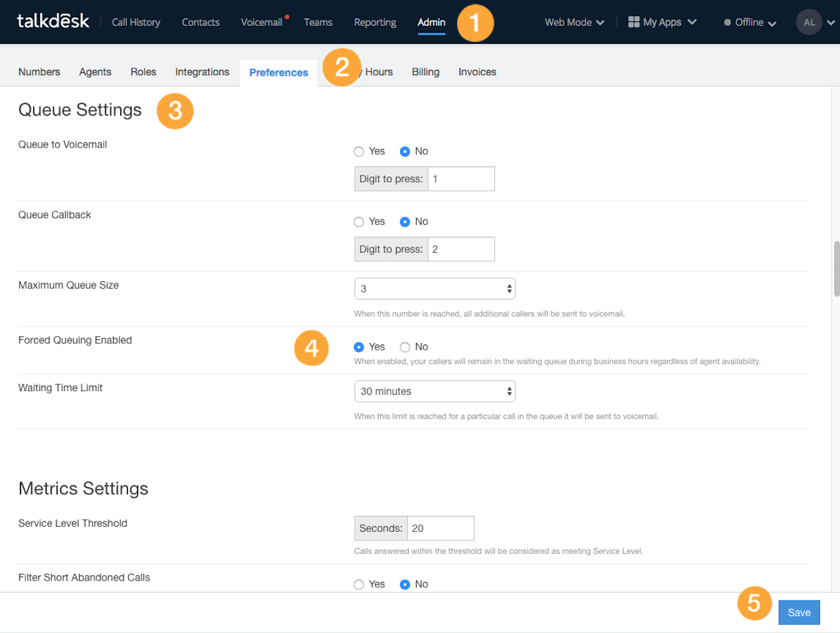This screenshot has width=840, height=633.
Task: Open the Teams section
Action: 318,22
